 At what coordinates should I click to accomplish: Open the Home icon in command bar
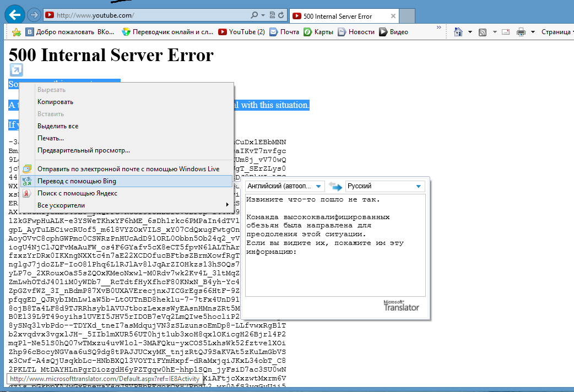click(457, 32)
